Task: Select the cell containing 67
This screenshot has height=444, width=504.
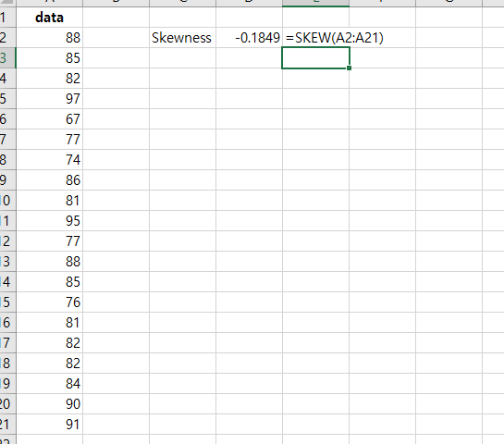Action: click(x=50, y=119)
